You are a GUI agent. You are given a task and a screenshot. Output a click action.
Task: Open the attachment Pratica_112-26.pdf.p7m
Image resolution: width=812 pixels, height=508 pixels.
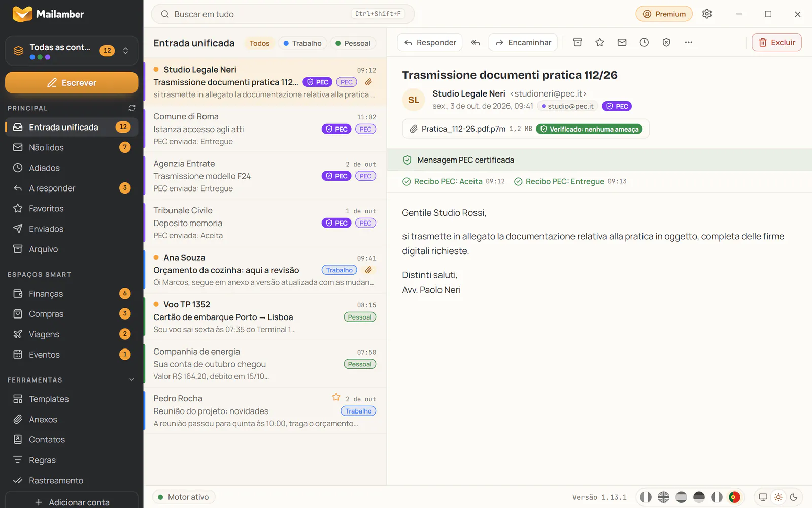click(526, 129)
